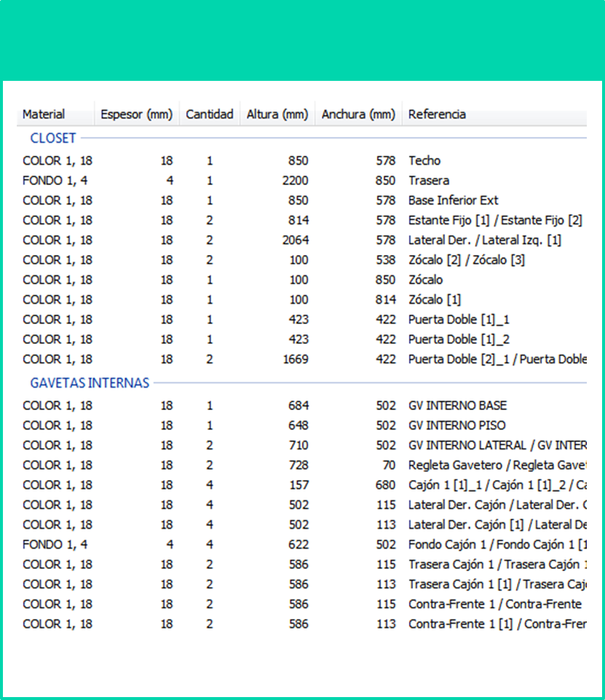Click the Lateral Der. Cajón row with width 115
605x700 pixels.
[301, 505]
